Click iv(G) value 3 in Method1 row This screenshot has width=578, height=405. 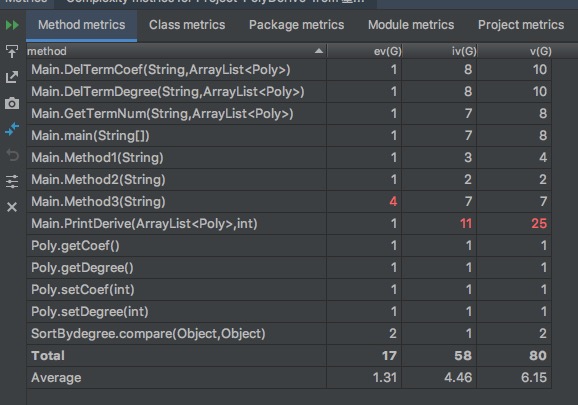pos(468,158)
